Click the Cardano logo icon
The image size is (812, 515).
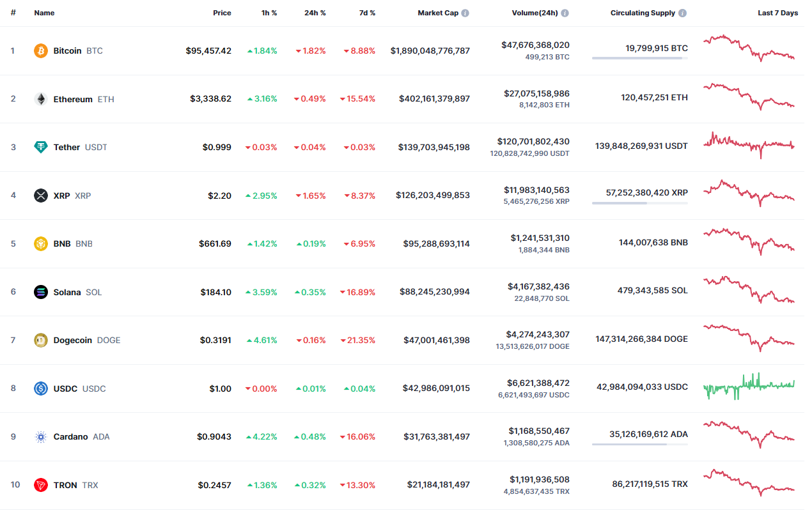point(41,436)
